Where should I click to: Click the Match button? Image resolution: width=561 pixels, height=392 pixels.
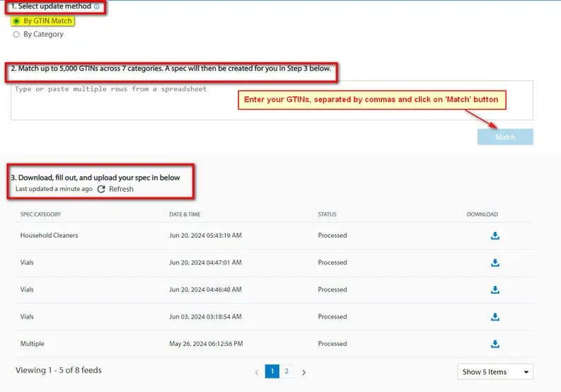click(505, 137)
